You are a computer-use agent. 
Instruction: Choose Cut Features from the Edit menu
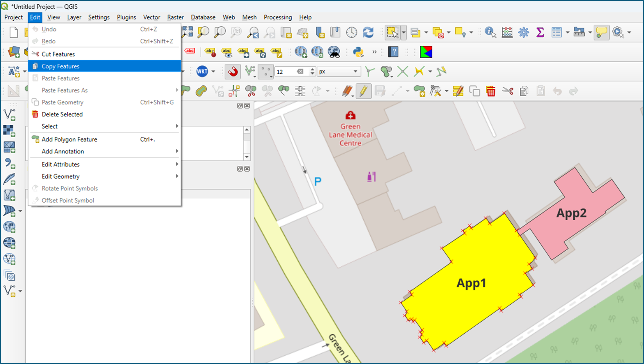105,54
